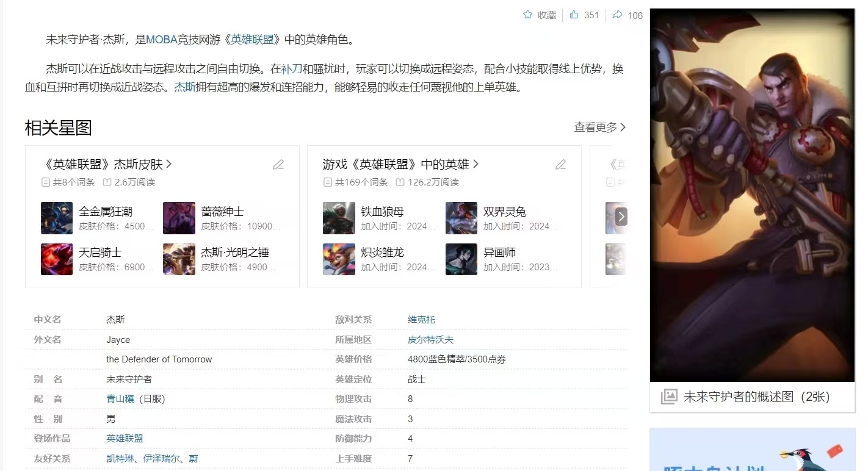Open the 蔚 friendly relation link
Viewport: 868px width, 471px height.
click(x=193, y=459)
